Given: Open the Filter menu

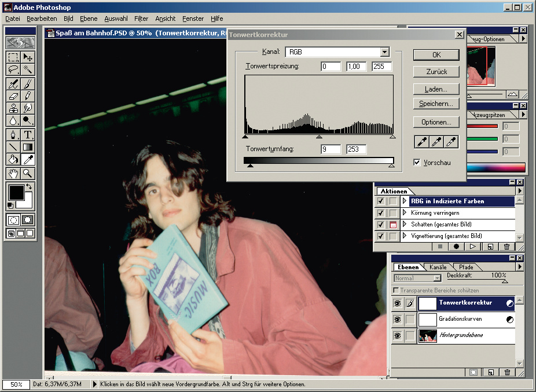Looking at the screenshot, I should [x=141, y=19].
